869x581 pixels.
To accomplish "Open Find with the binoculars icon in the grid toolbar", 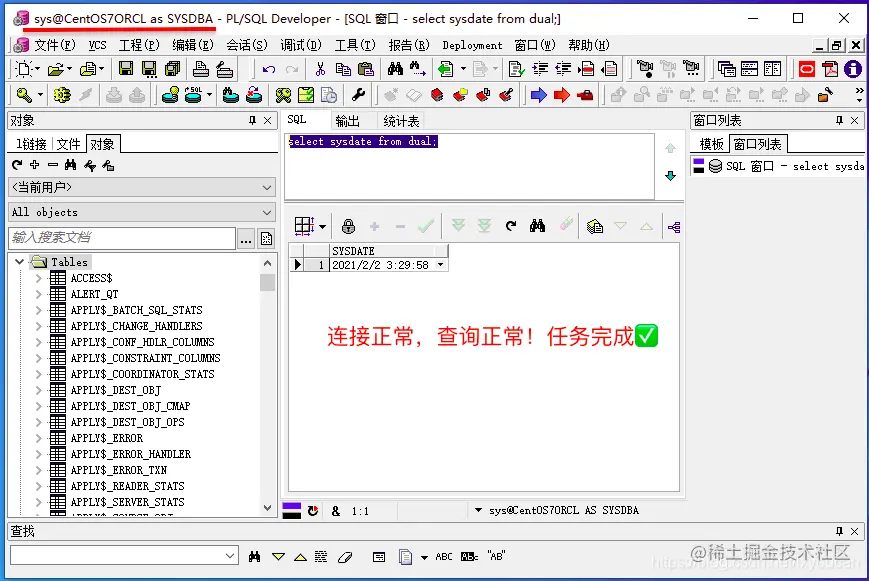I will click(538, 226).
